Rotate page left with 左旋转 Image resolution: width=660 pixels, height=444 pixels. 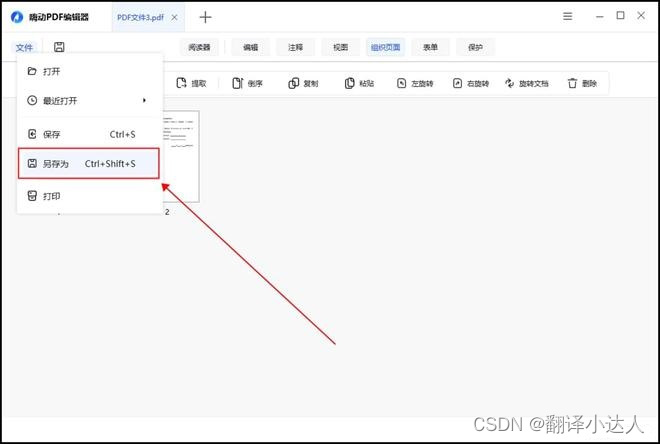pos(415,83)
